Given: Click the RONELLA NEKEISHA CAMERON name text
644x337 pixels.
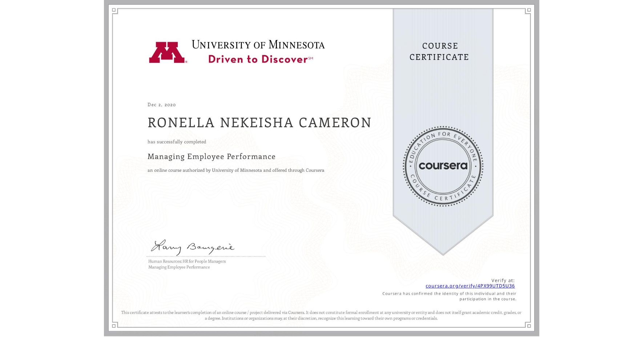Looking at the screenshot, I should click(259, 123).
